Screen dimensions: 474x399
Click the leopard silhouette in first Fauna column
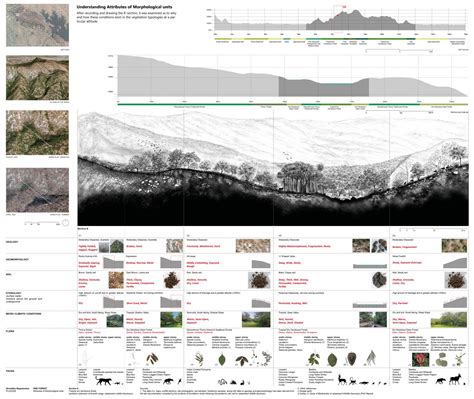point(105,381)
